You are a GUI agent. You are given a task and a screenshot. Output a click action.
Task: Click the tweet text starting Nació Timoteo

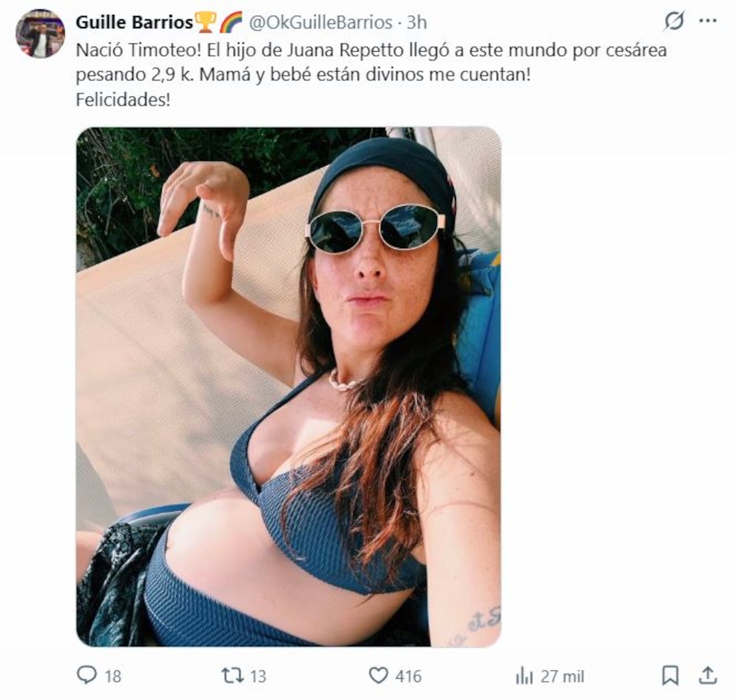point(371,62)
